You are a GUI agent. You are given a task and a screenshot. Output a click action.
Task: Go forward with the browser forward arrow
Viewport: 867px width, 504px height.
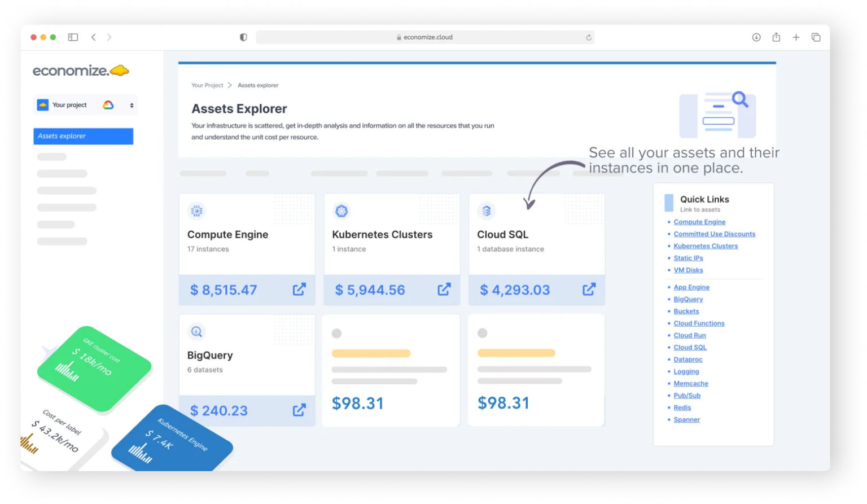point(109,37)
